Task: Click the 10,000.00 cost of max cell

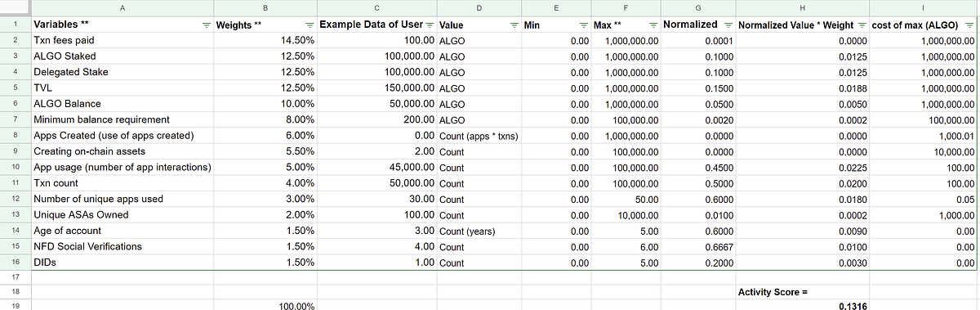Action: 924,152
